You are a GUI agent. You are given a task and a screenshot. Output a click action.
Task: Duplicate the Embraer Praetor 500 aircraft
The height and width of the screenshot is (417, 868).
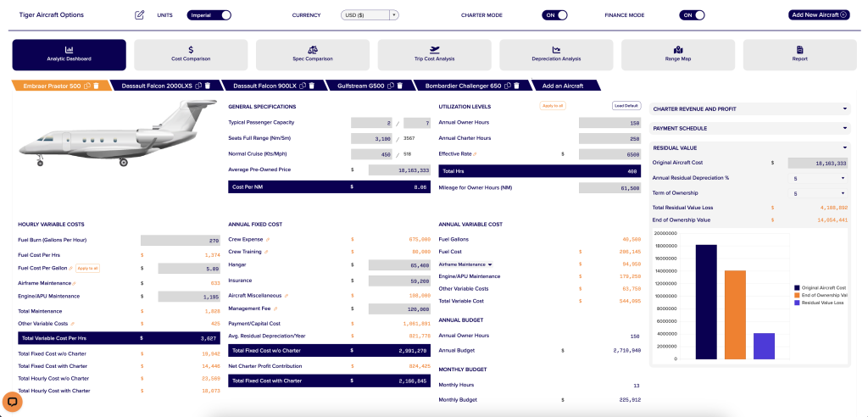point(87,86)
